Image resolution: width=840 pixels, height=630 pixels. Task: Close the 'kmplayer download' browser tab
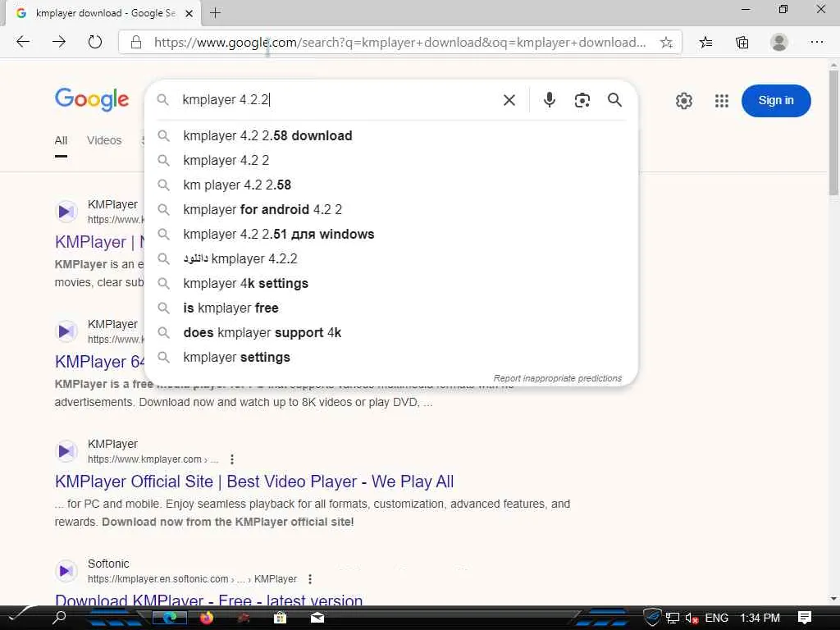click(x=189, y=13)
